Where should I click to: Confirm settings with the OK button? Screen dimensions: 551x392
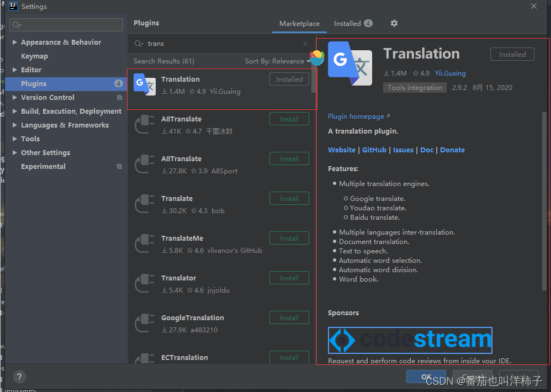tap(426, 377)
